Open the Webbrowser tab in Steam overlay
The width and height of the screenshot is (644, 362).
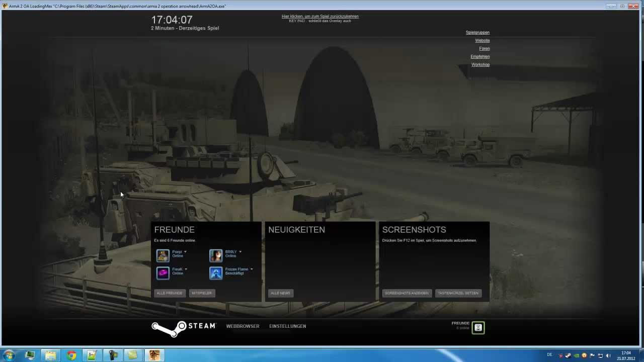tap(243, 326)
